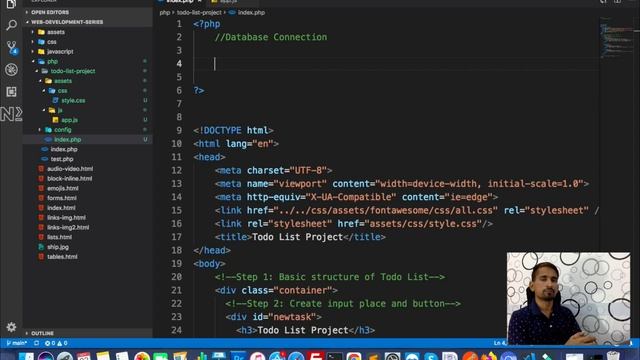
Task: Select the php breadcrumb segment
Action: [164, 12]
